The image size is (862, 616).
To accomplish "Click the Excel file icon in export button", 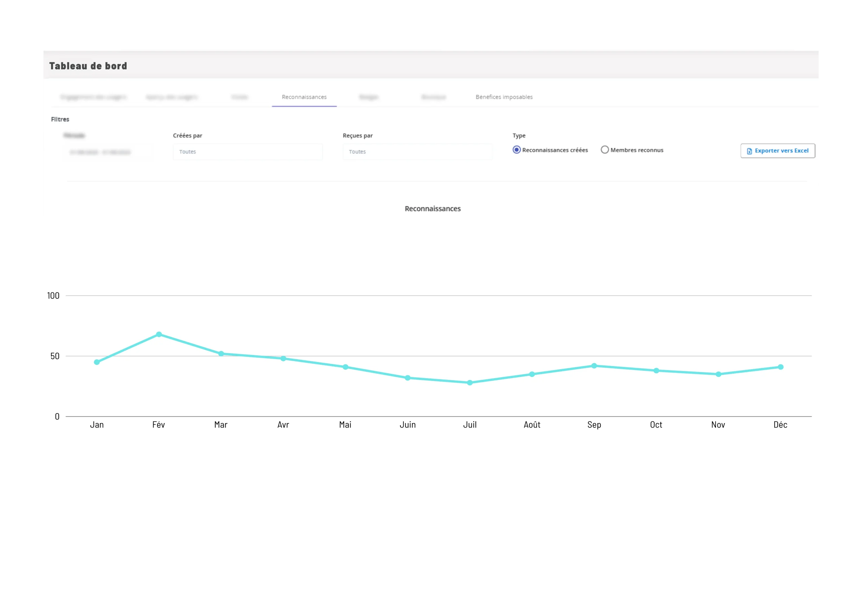I will tap(749, 151).
